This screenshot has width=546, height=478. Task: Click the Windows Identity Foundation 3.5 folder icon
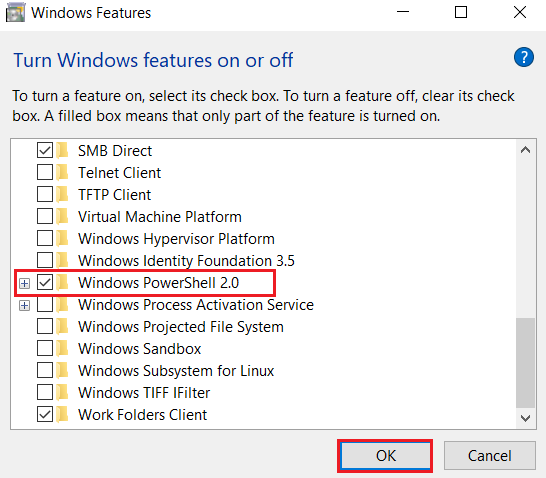62,260
